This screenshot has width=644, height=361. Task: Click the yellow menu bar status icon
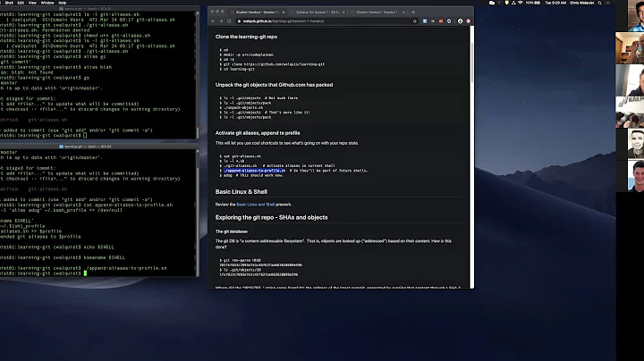(506, 3)
